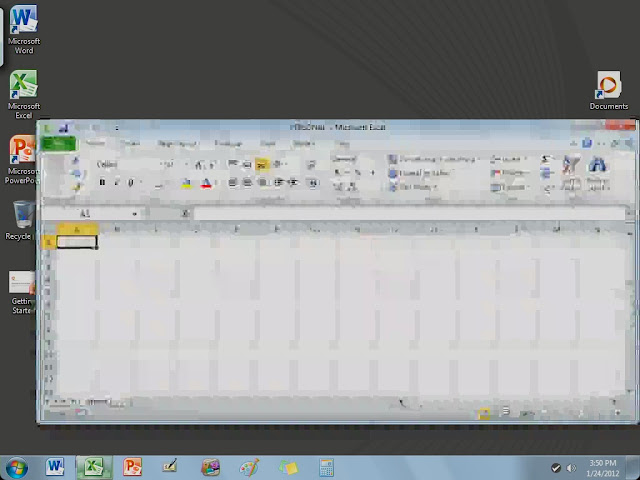This screenshot has width=640, height=480.
Task: Apply red font color button
Action: 206,183
